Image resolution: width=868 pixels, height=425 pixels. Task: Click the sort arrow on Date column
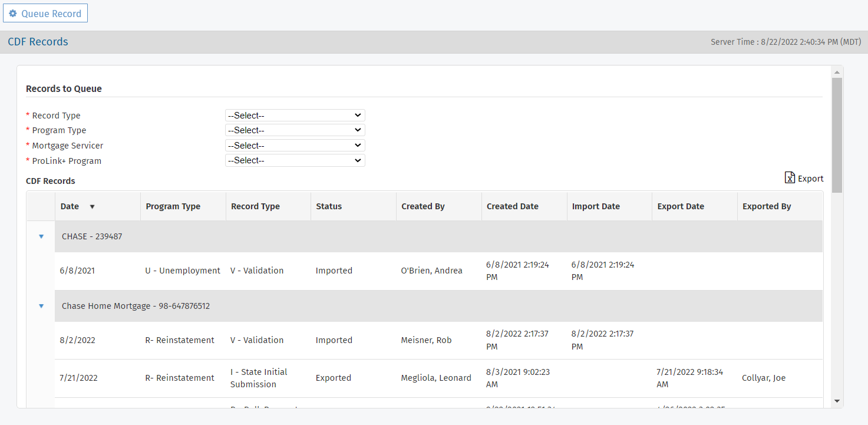tap(93, 206)
